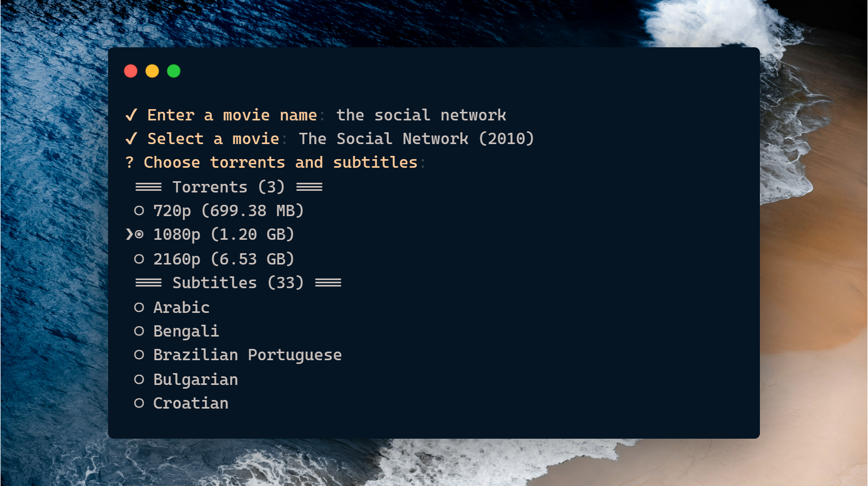868x486 pixels.
Task: Click the "Enter a movie name" prompt label
Action: click(232, 115)
